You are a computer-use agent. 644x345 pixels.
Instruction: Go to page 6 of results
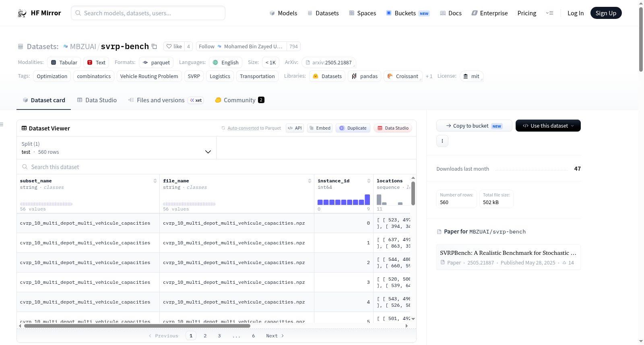pos(254,336)
